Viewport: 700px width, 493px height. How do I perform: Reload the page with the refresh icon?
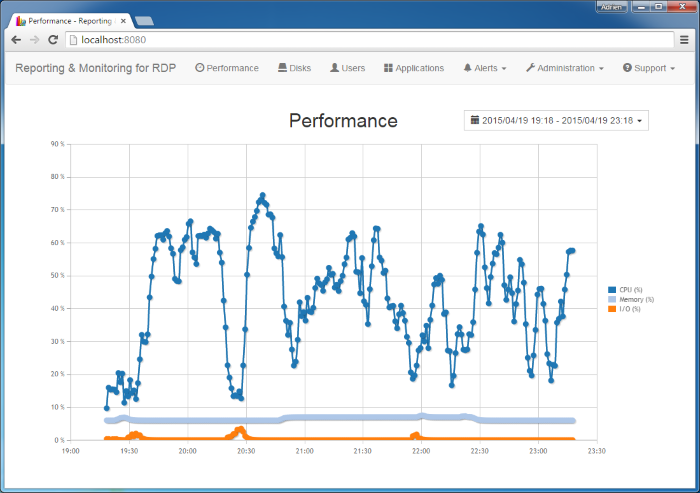point(54,40)
